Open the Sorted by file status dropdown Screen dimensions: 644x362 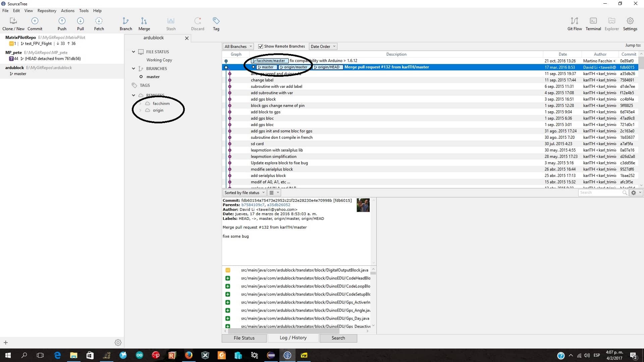[245, 193]
